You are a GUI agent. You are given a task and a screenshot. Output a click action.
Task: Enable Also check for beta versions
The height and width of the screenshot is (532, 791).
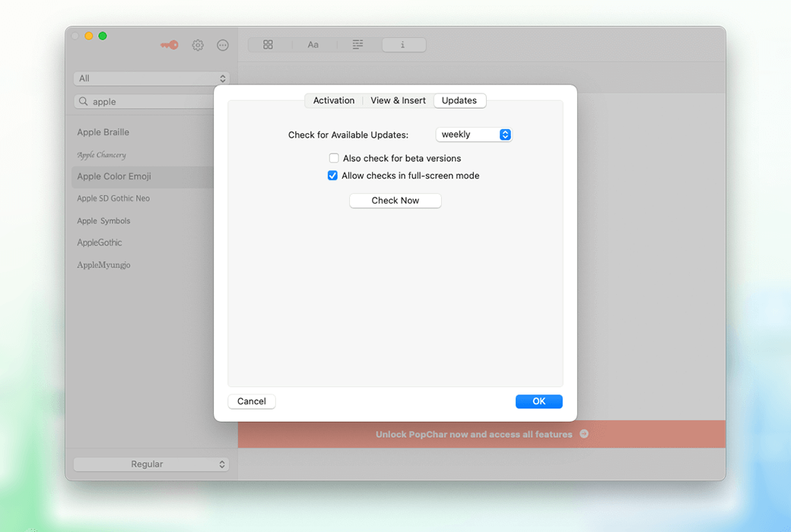point(334,158)
